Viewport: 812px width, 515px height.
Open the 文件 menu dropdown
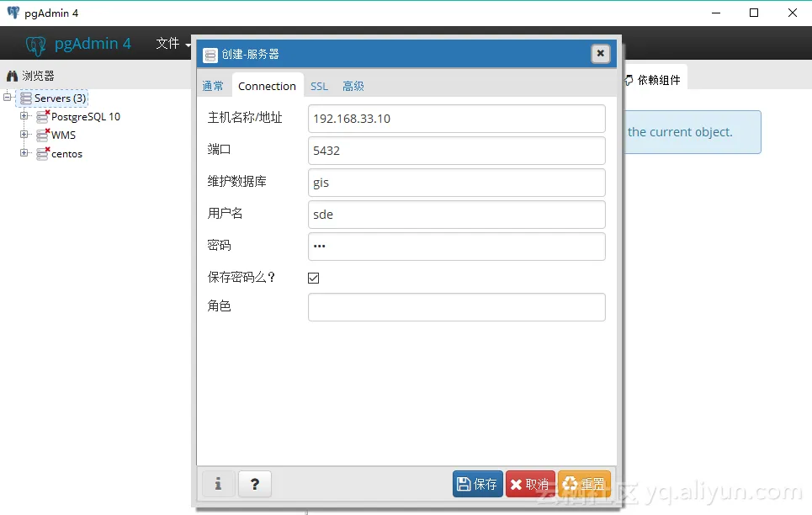point(173,44)
